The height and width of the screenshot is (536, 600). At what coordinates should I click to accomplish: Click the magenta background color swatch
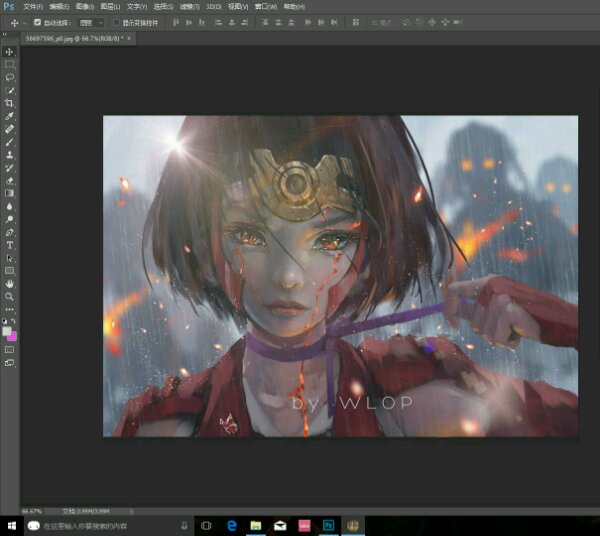click(x=13, y=337)
